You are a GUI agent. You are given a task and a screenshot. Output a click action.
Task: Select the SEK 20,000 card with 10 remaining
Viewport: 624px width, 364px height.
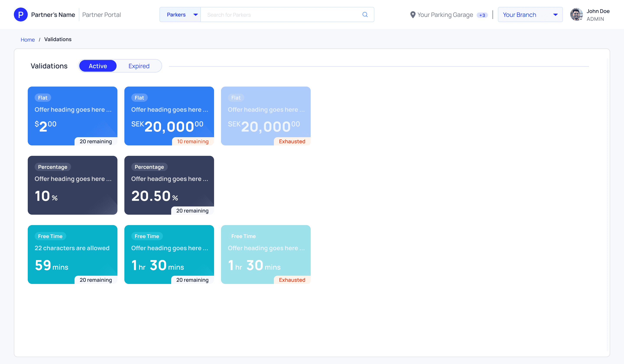(x=169, y=116)
